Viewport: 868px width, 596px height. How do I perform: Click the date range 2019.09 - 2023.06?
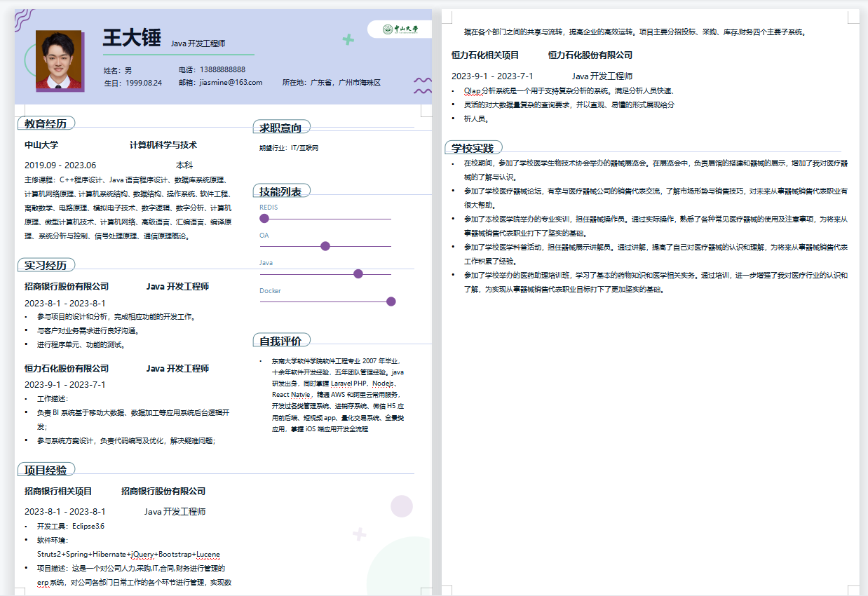coord(60,165)
